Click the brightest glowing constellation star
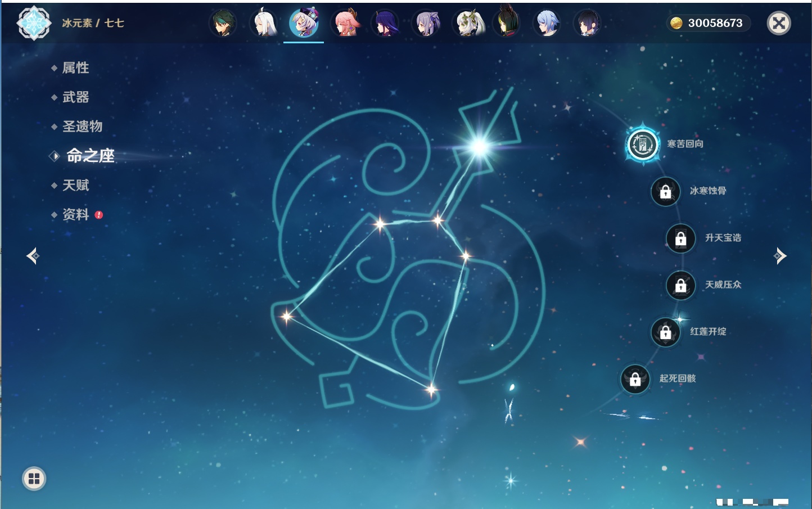This screenshot has height=509, width=812. pyautogui.click(x=480, y=147)
